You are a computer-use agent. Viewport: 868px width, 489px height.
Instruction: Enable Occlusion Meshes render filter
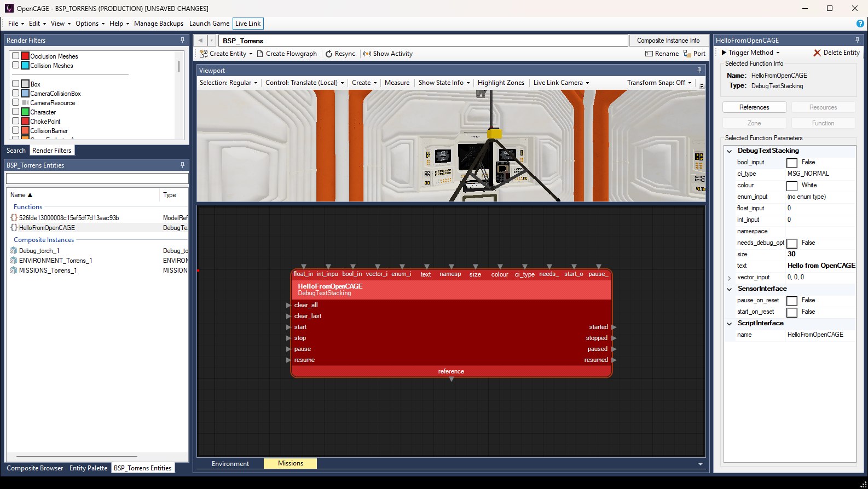point(16,56)
